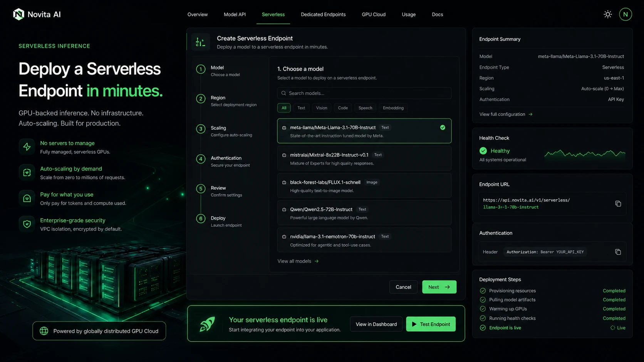Go to step 5 Review
This screenshot has height=362, width=644.
(x=220, y=191)
